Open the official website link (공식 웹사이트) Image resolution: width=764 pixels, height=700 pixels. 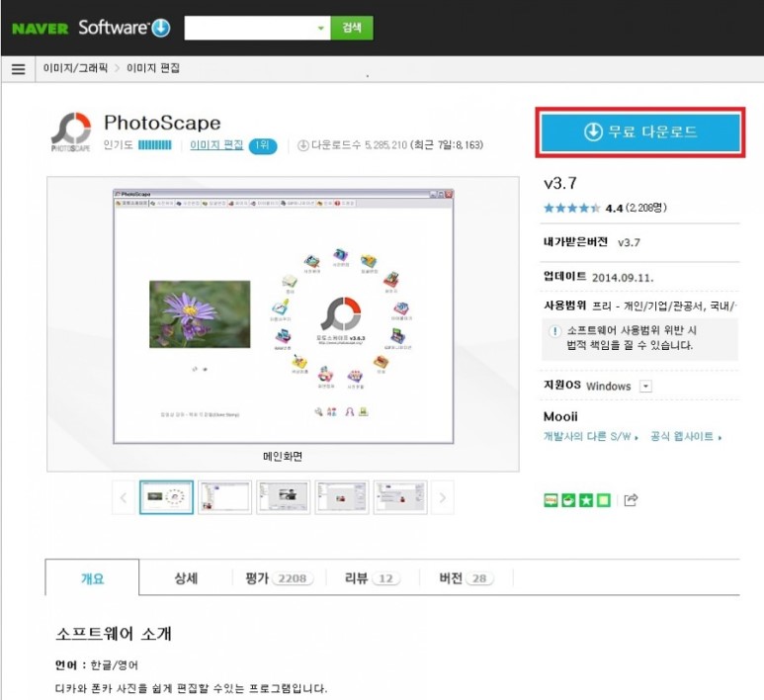(x=686, y=436)
